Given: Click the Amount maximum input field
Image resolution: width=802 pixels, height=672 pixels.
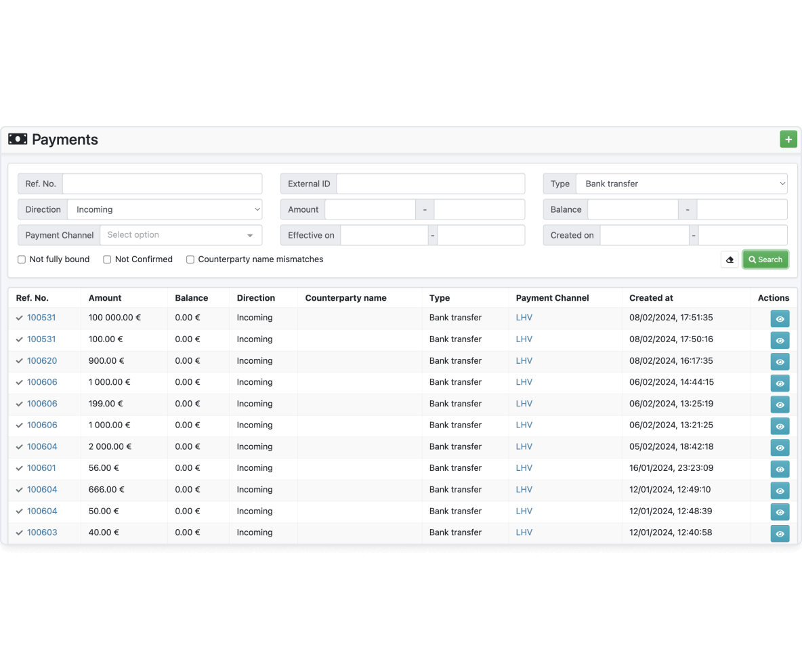Looking at the screenshot, I should (x=480, y=209).
